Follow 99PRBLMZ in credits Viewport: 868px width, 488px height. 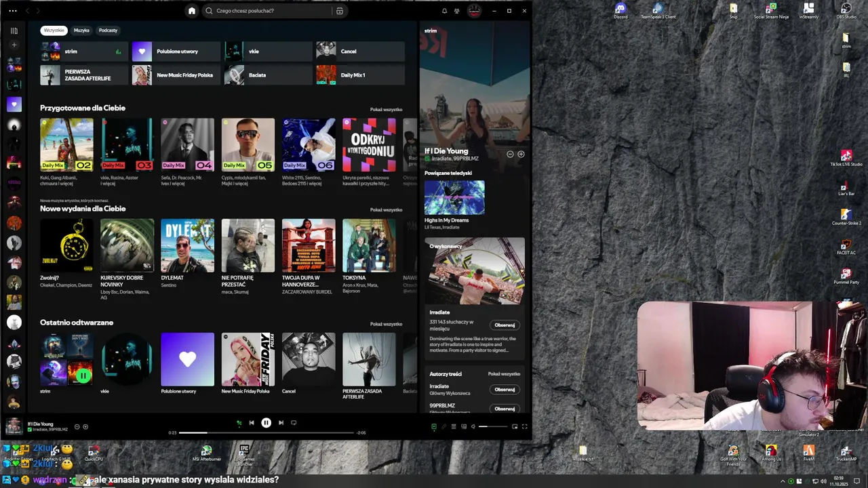click(x=505, y=409)
